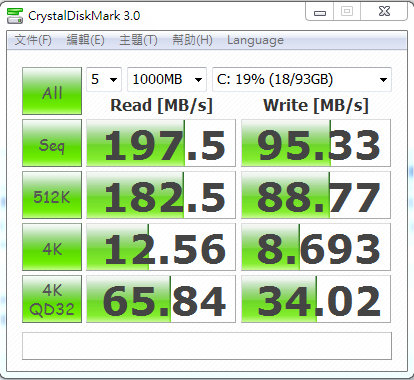Viewport: 414px width, 380px height.
Task: Select the 4K QD32 write result 34.02
Action: point(316,299)
